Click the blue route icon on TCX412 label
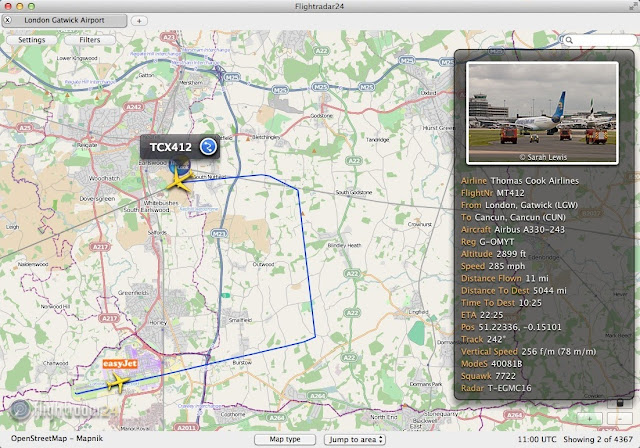Image resolution: width=640 pixels, height=448 pixels. (208, 147)
